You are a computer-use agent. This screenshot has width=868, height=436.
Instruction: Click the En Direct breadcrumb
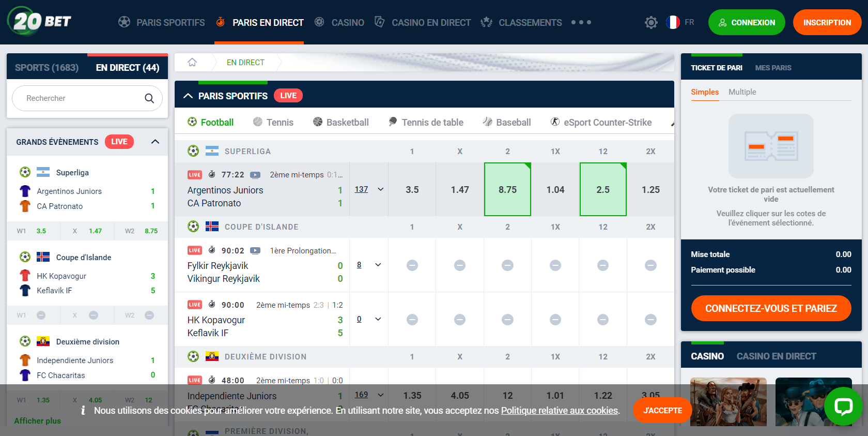pos(245,62)
